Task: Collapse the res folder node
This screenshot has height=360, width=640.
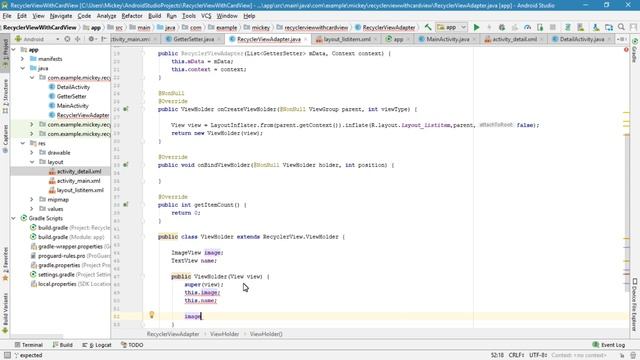Action: (x=23, y=143)
